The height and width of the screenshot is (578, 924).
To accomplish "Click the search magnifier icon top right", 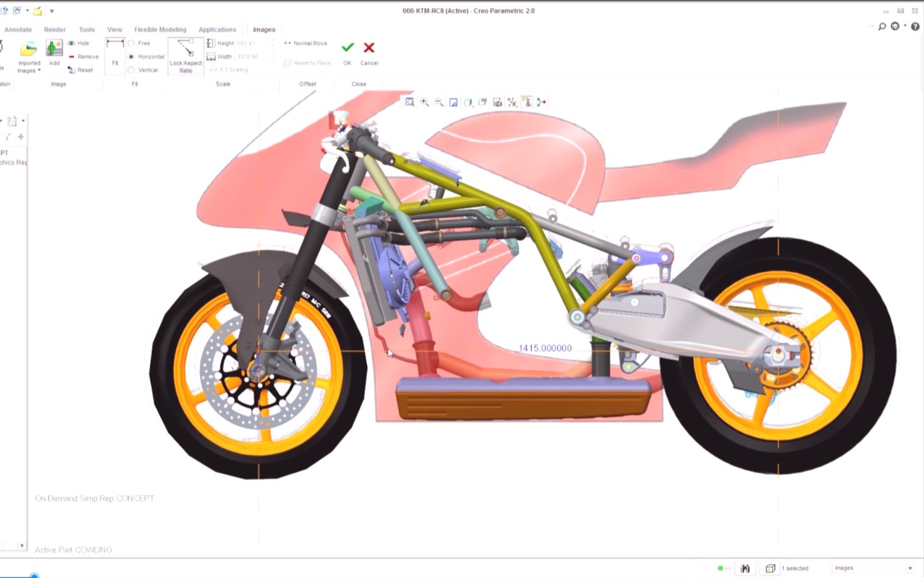I will 882,27.
